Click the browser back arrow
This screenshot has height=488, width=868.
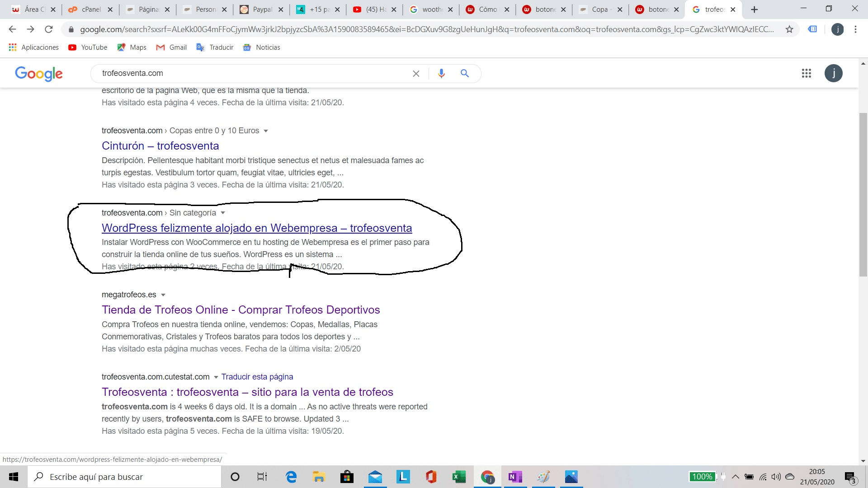coord(12,29)
